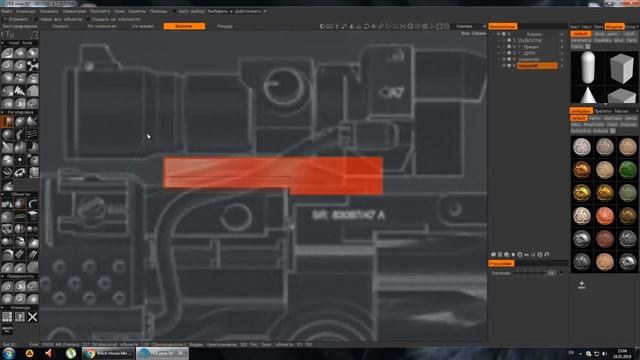Screen dimensions: 640x360
Task: Open the Windows Start button
Action: (x=9, y=353)
